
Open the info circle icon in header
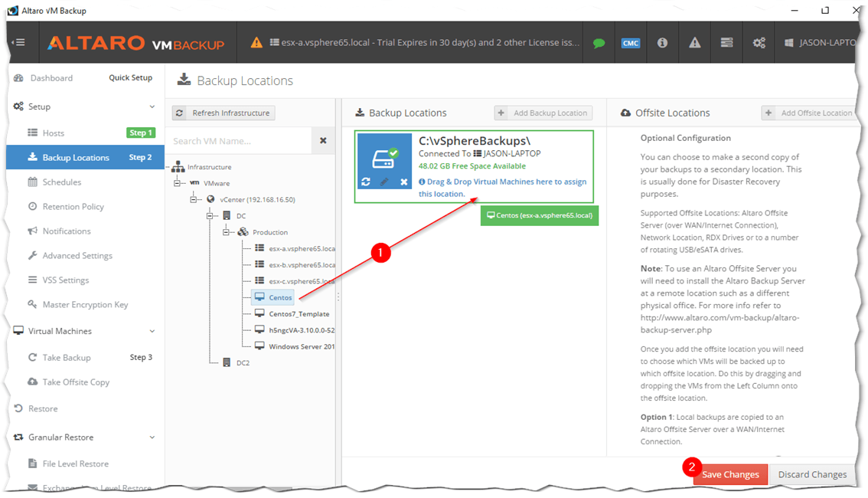(662, 43)
